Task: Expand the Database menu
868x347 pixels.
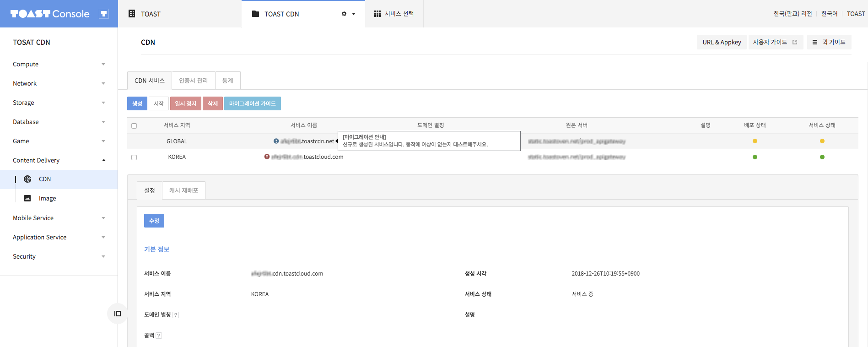Action: coord(59,122)
